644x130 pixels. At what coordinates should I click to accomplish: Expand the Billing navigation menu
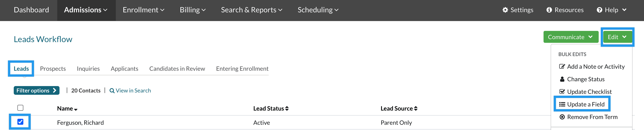click(x=192, y=10)
